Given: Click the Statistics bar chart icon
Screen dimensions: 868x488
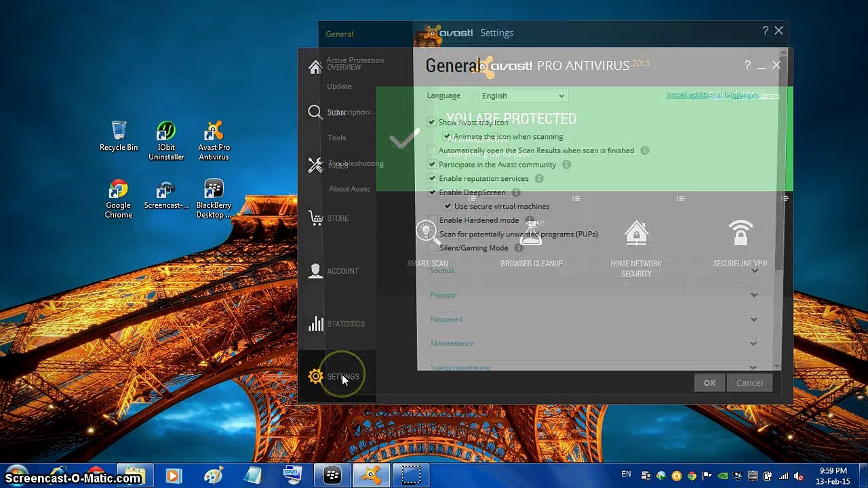Looking at the screenshot, I should coord(315,323).
